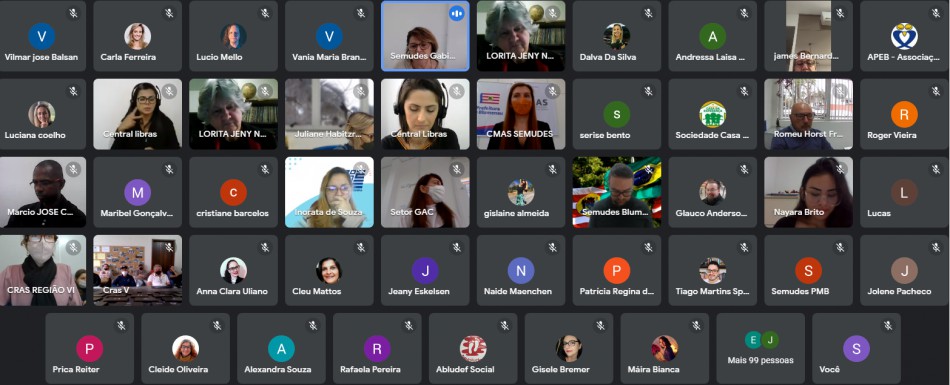Click the blue V avatar of Vania Maria

pyautogui.click(x=329, y=36)
